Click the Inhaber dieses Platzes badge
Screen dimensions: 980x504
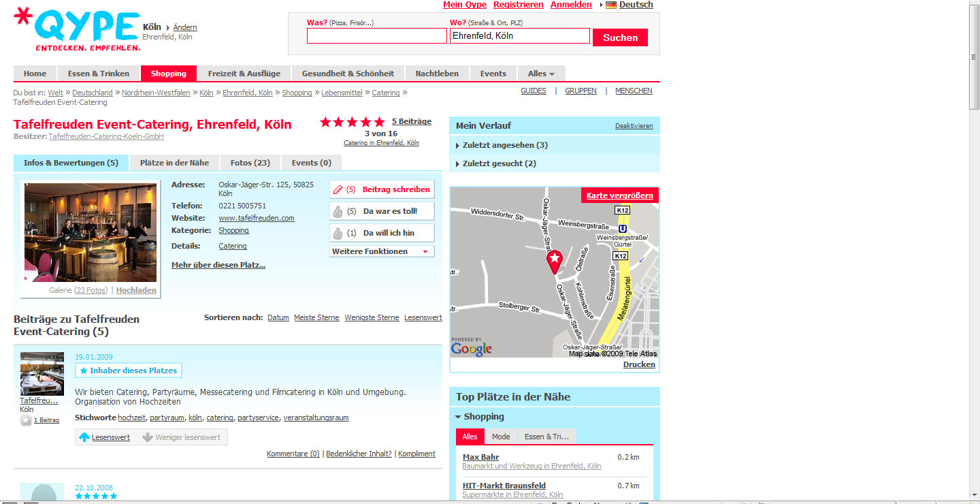(x=129, y=371)
